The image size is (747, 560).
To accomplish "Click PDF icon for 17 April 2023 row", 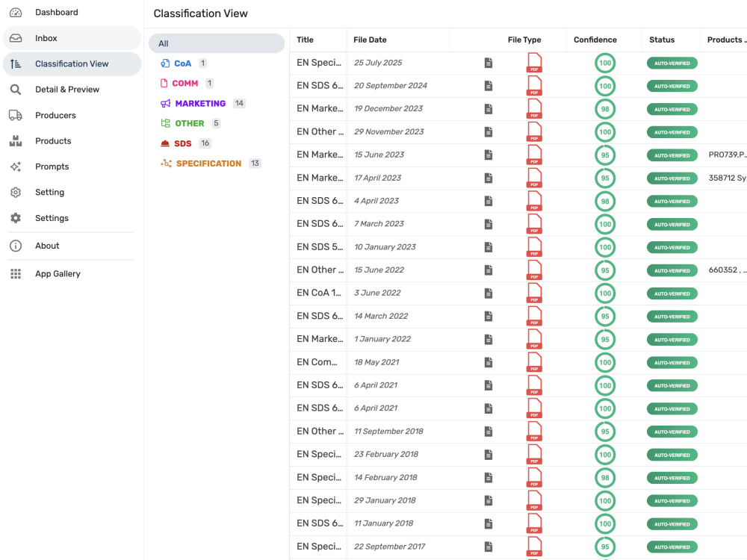I will pyautogui.click(x=534, y=178).
